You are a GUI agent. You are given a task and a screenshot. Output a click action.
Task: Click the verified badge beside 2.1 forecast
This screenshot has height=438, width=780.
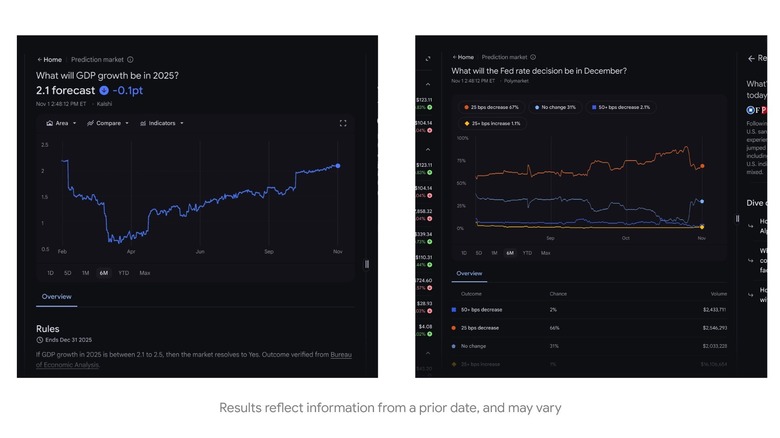(103, 90)
